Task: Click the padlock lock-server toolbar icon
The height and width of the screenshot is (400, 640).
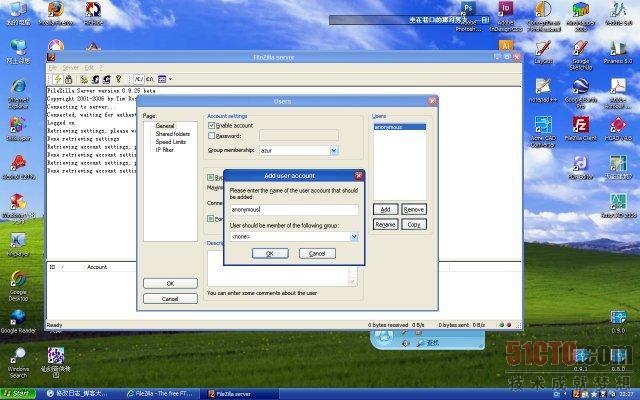Action: coord(69,79)
